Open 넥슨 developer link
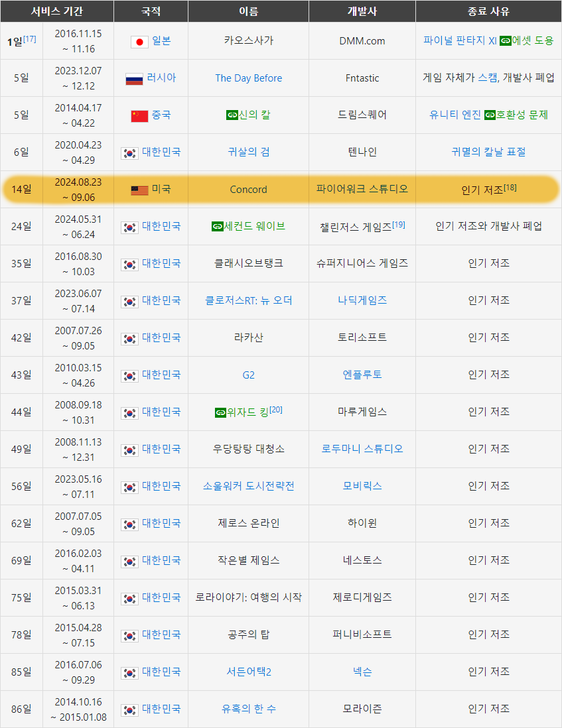 click(362, 672)
